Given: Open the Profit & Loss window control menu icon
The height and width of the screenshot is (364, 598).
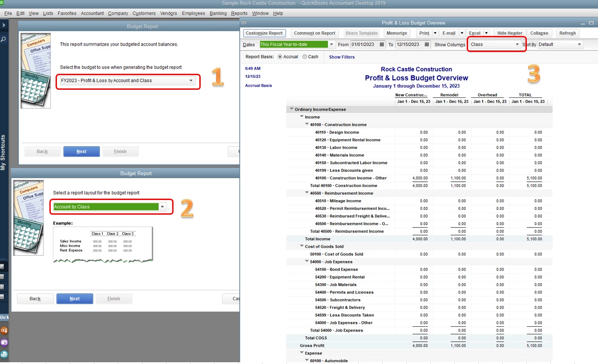Looking at the screenshot, I should click(x=244, y=23).
